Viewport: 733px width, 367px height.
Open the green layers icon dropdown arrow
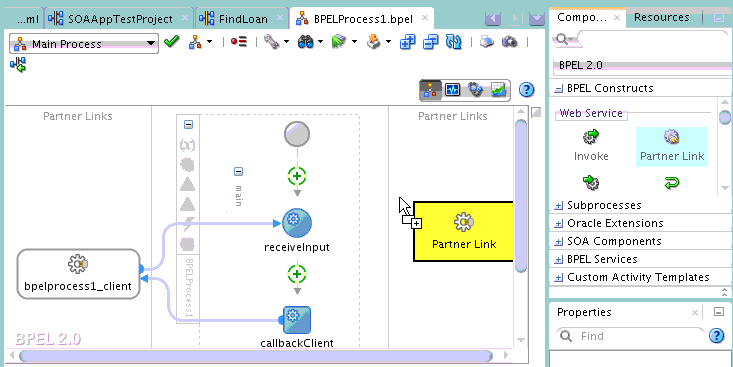coord(354,42)
